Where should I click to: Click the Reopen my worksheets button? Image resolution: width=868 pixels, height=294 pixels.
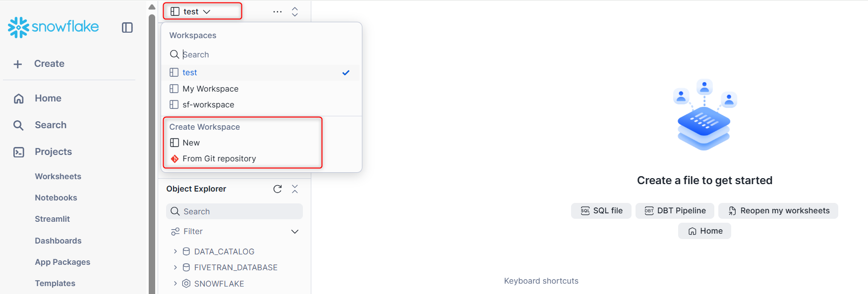coord(778,211)
